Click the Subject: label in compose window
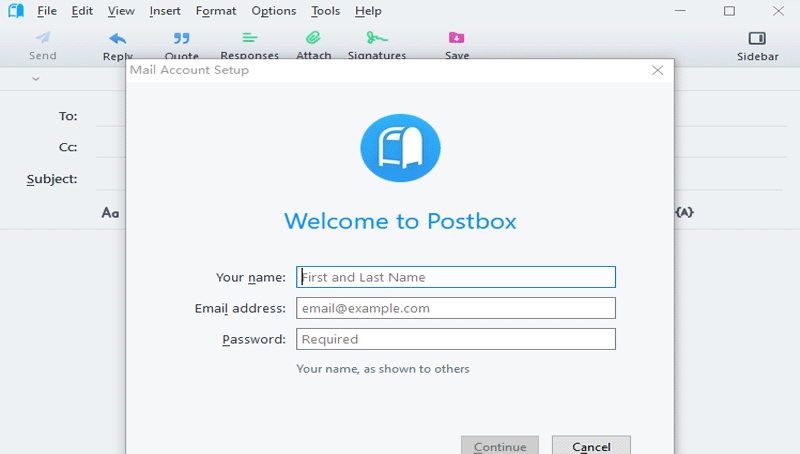 52,179
